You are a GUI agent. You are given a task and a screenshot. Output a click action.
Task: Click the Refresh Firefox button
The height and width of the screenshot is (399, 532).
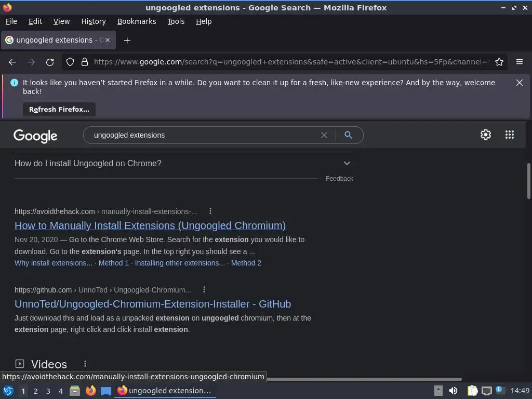[59, 109]
